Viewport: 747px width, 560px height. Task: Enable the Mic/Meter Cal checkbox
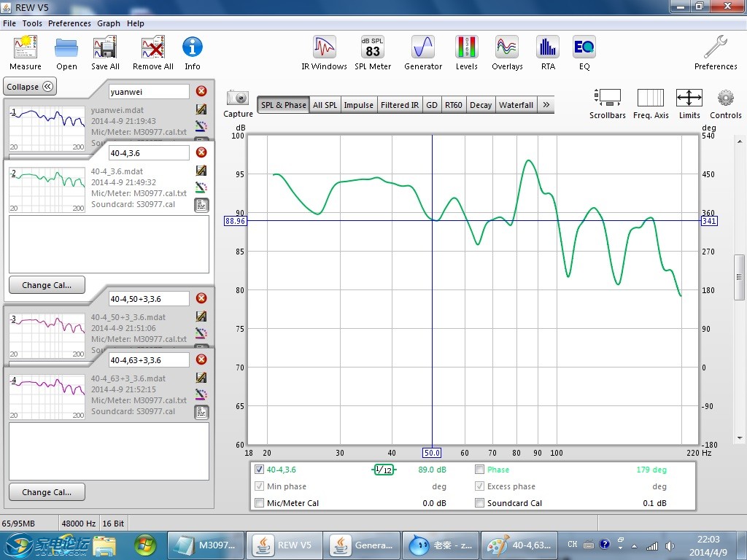(259, 503)
